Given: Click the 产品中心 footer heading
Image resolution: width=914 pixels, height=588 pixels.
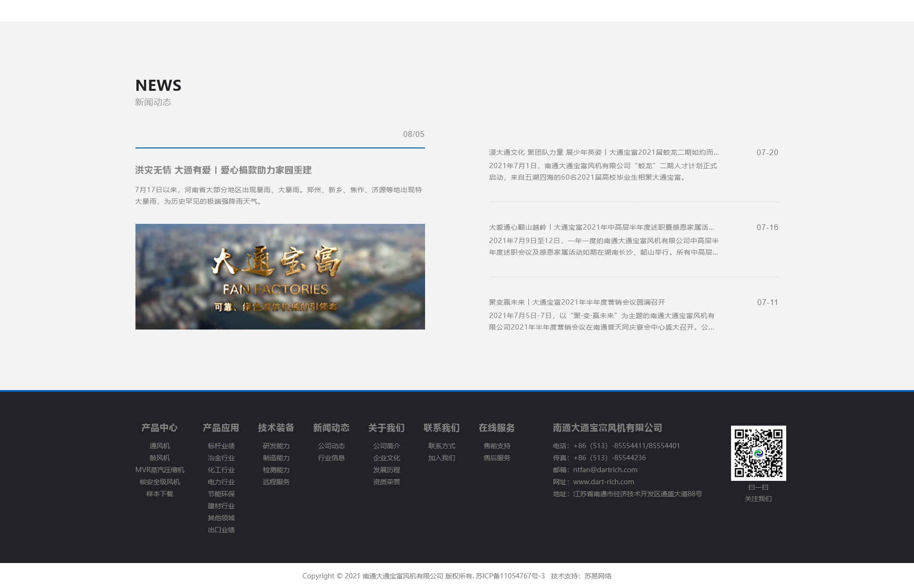Looking at the screenshot, I should click(x=159, y=428).
